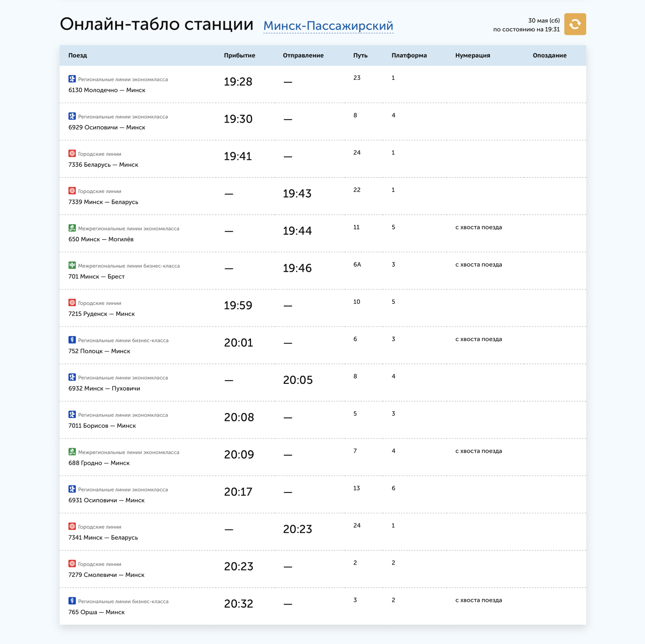Click the 19:43 departure time
Screen dimensions: 645x644
[297, 194]
